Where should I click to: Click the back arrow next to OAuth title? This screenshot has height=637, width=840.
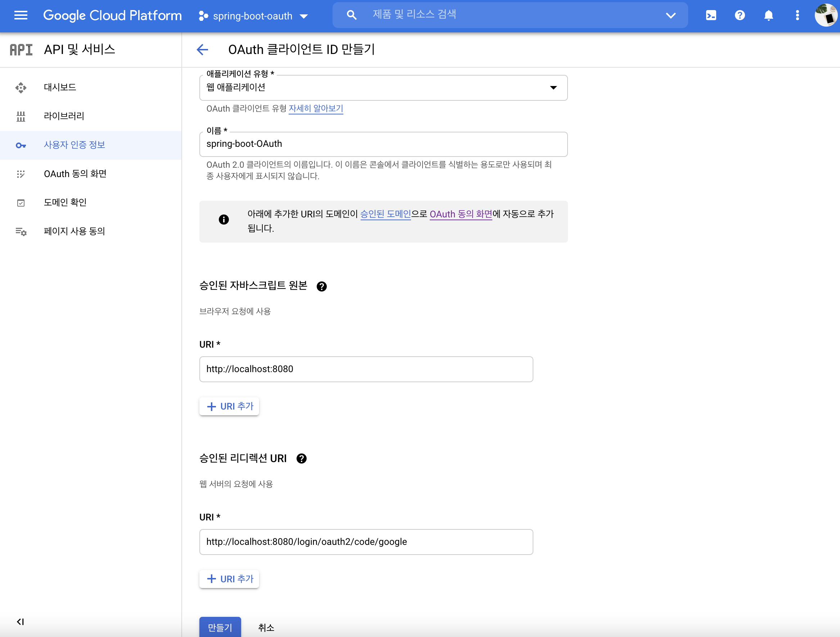click(x=202, y=49)
